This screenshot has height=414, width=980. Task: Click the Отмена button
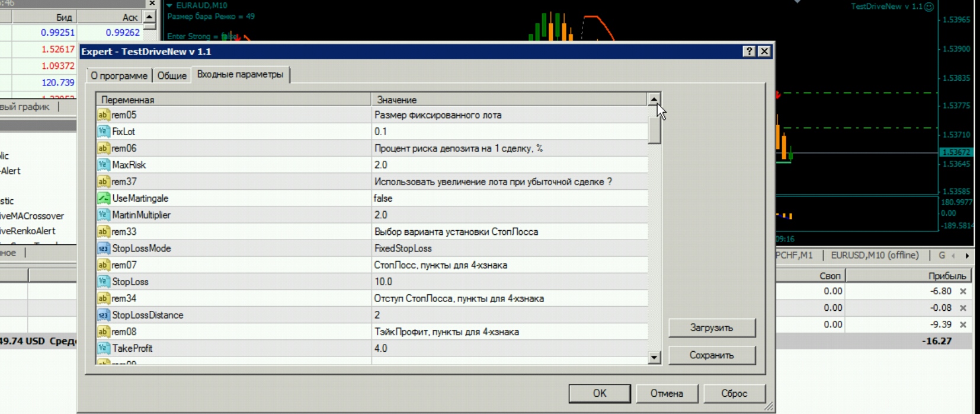[667, 393]
